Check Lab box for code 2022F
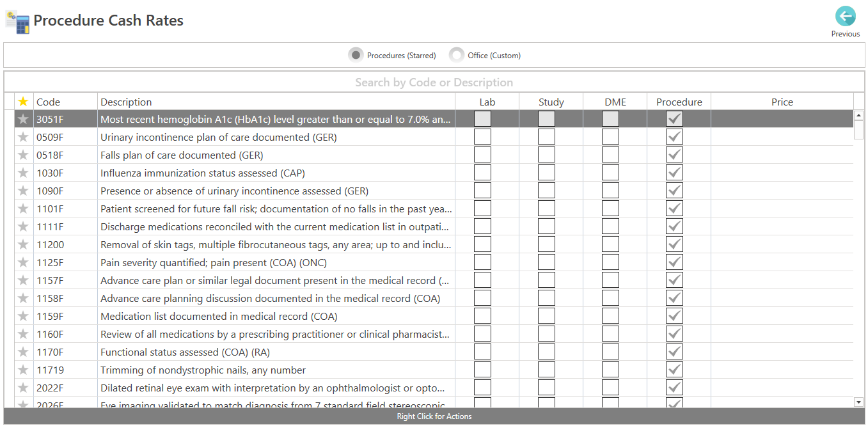 [482, 388]
